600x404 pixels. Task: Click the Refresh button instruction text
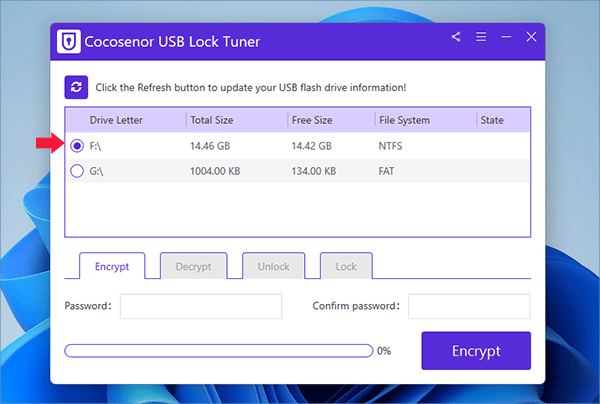tap(251, 88)
